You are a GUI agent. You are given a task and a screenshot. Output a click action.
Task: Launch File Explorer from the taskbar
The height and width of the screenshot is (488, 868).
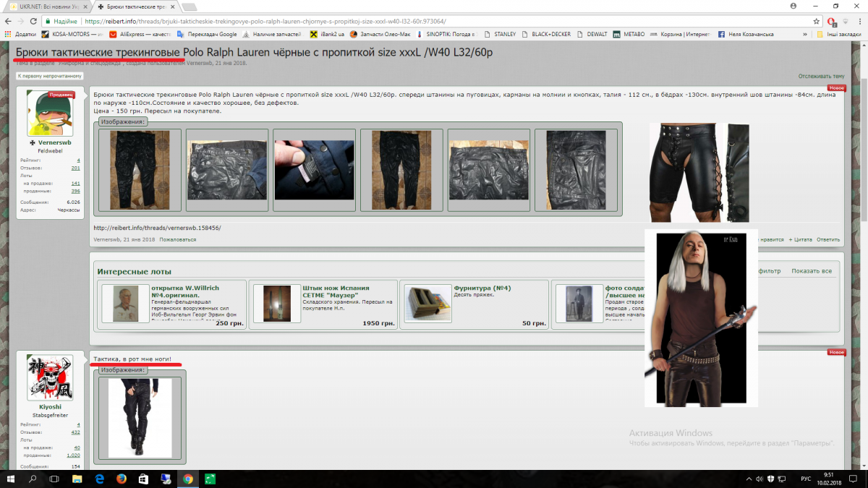(77, 479)
